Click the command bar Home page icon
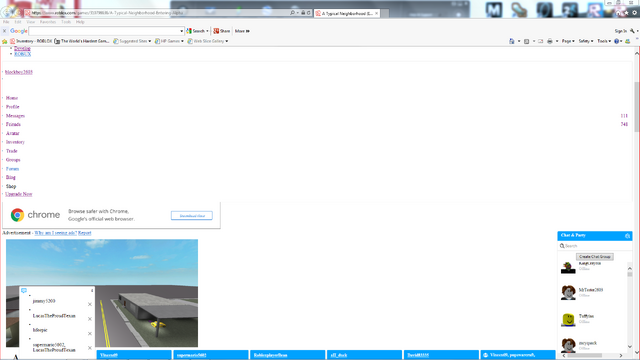Screen dimensions: 640x360 point(512,41)
